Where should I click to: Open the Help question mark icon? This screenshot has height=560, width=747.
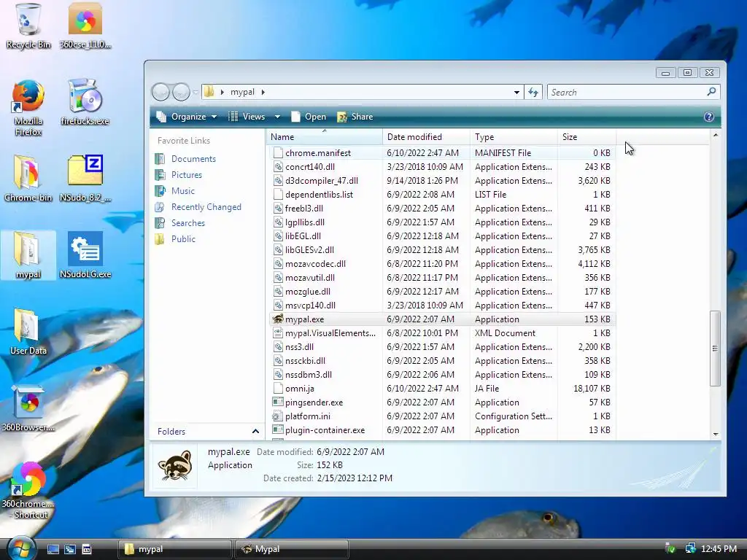709,117
